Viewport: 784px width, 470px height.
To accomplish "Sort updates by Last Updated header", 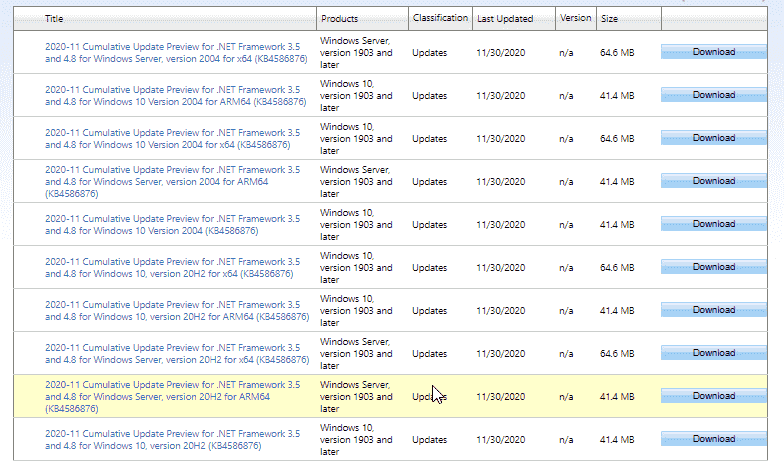I will point(505,19).
